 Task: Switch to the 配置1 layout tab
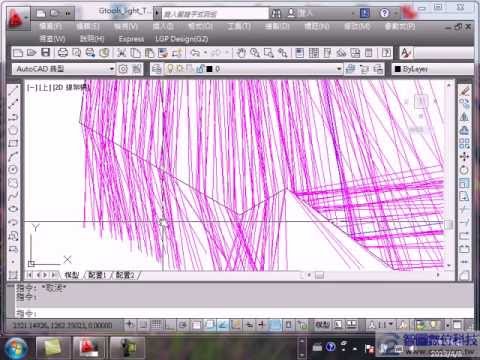(x=97, y=275)
